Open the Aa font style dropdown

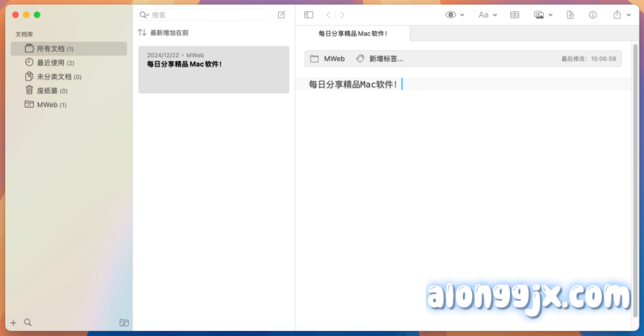point(487,14)
